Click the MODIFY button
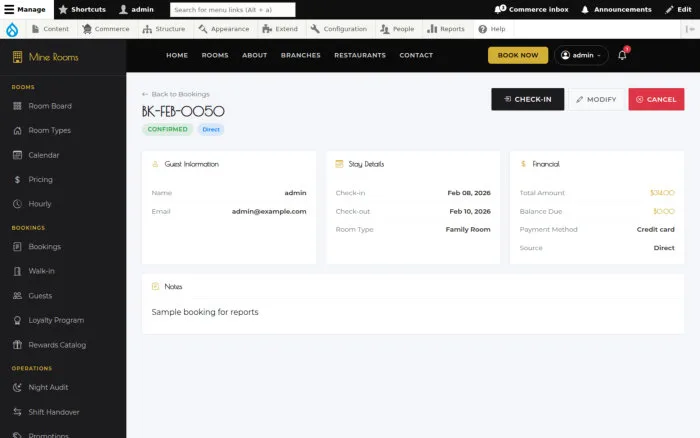 tap(596, 99)
